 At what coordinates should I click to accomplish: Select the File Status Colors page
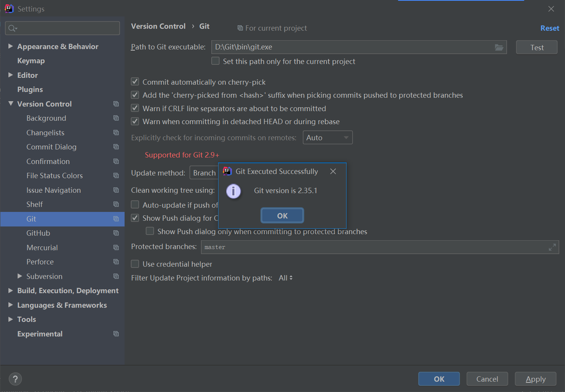point(54,176)
